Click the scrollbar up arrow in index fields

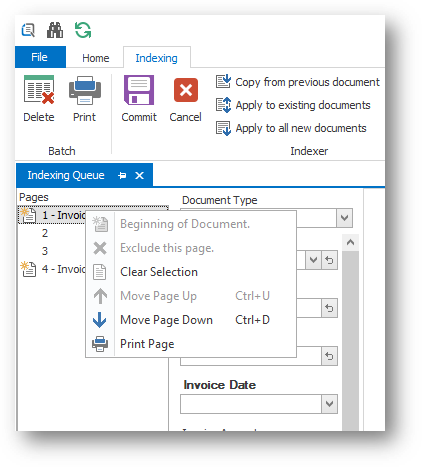350,243
